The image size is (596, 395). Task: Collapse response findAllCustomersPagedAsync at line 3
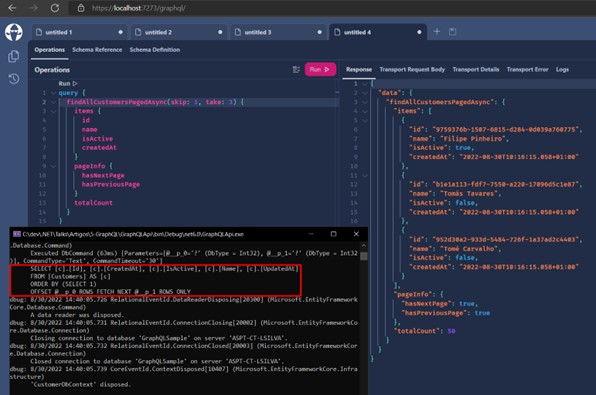(365, 102)
